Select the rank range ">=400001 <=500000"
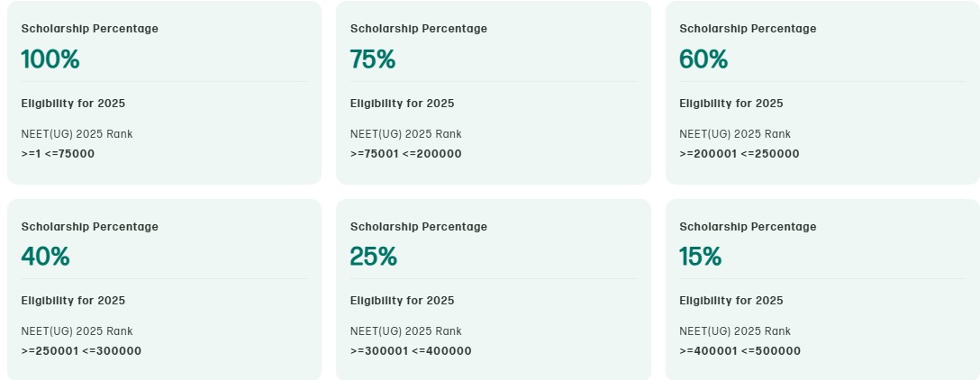Image resolution: width=980 pixels, height=380 pixels. (740, 350)
